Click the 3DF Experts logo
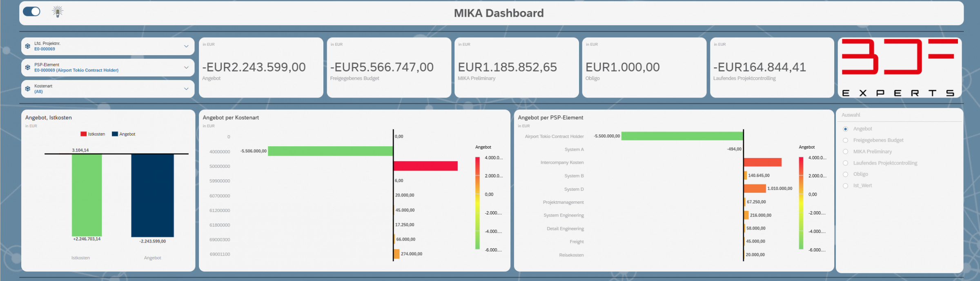The image size is (980, 281). coord(900,67)
